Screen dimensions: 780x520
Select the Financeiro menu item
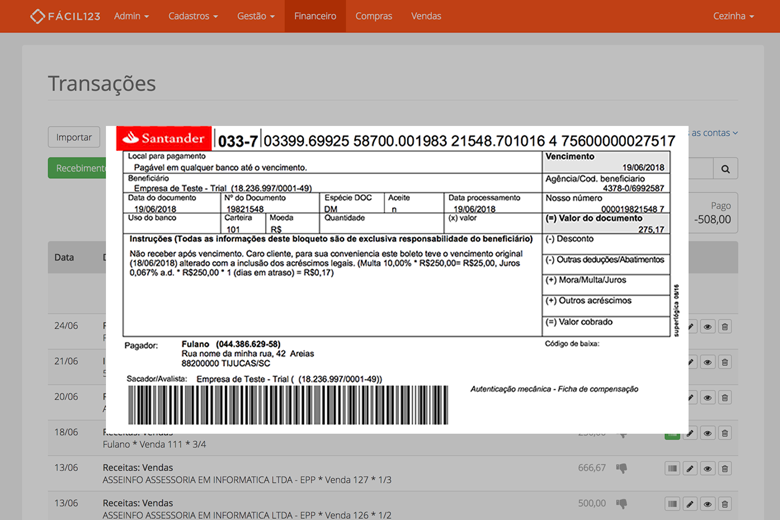pos(315,16)
